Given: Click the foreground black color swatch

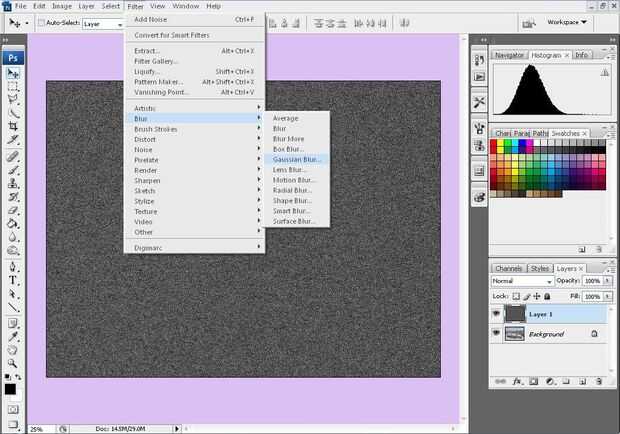Looking at the screenshot, I should tap(10, 389).
